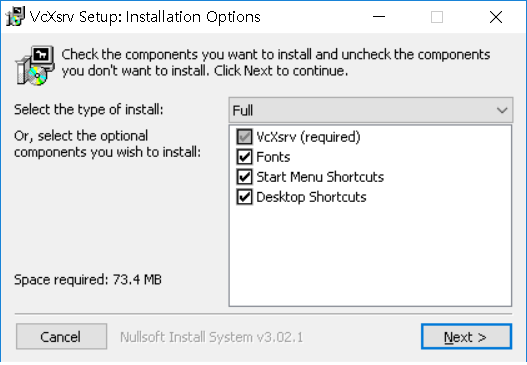Minimize the VcXsrv Setup window
527x365 pixels.
(379, 16)
